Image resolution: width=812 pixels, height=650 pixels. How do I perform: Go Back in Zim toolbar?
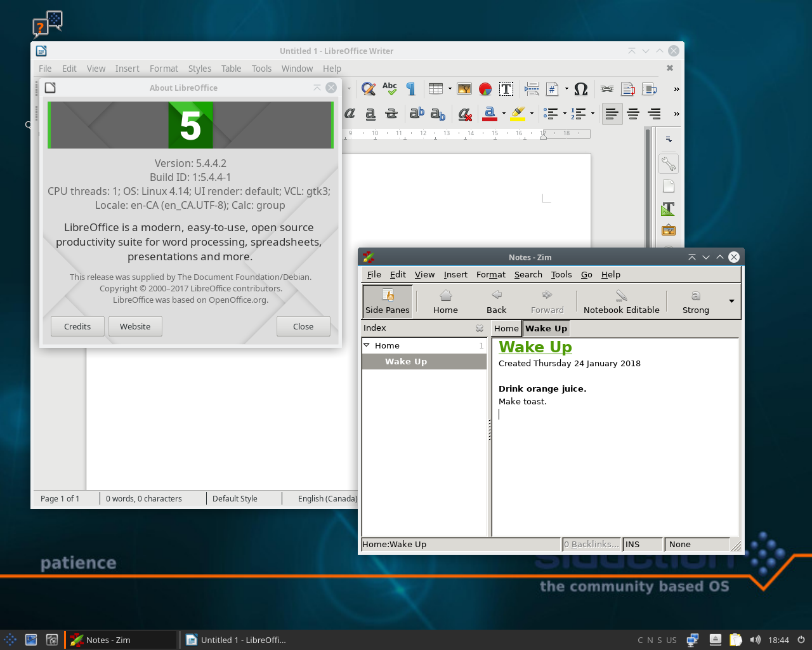[497, 301]
